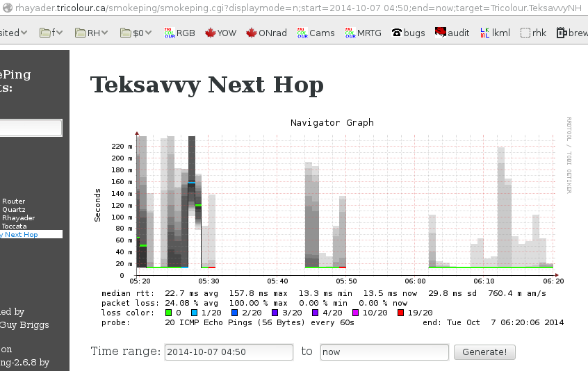Image resolution: width=588 pixels, height=371 pixels.
Task: Open the bugs telephone bookmark
Action: click(409, 33)
